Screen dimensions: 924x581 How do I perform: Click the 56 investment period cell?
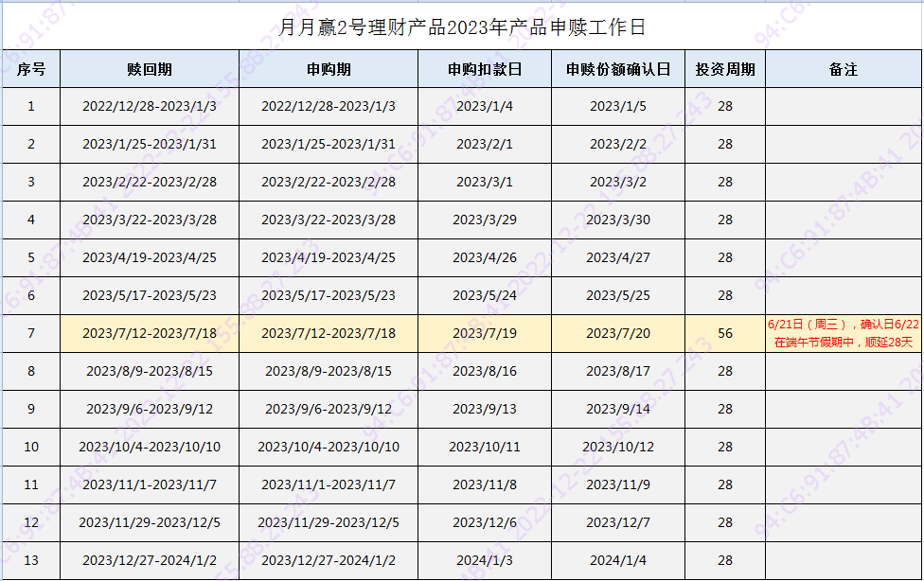[x=725, y=333]
